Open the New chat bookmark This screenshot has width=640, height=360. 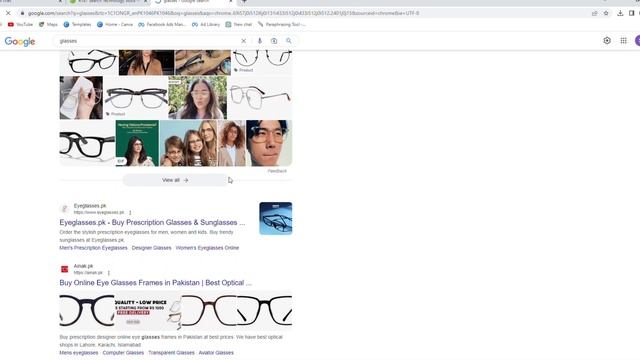tap(239, 24)
